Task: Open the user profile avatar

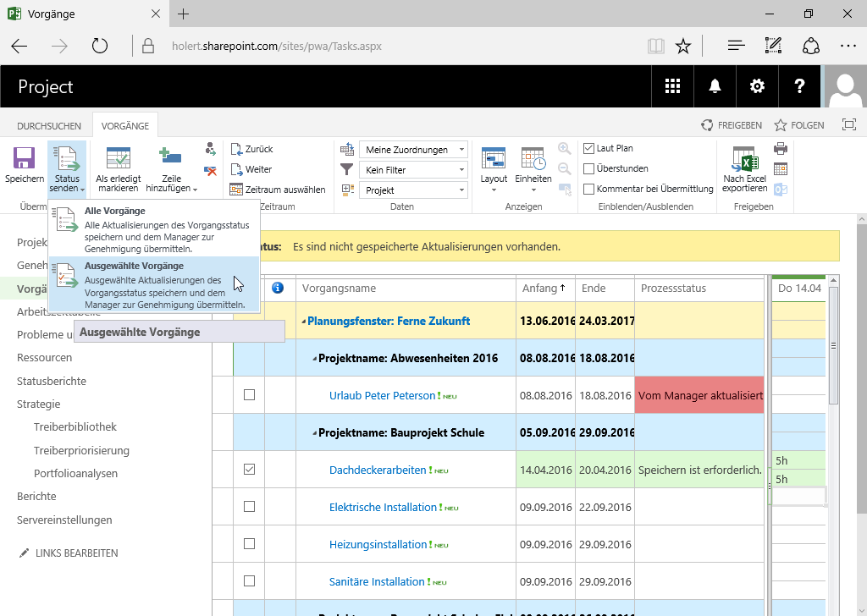Action: [846, 86]
